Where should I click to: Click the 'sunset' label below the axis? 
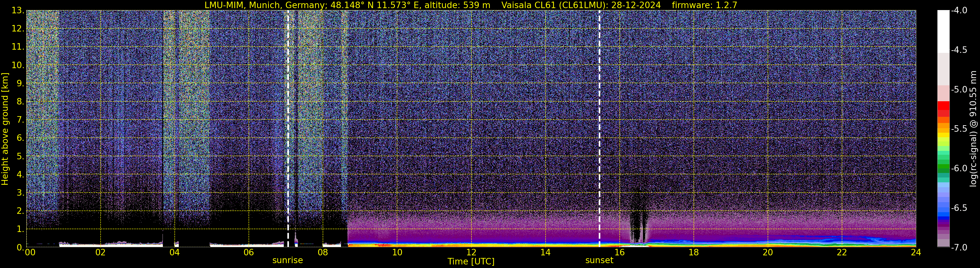[x=599, y=261]
